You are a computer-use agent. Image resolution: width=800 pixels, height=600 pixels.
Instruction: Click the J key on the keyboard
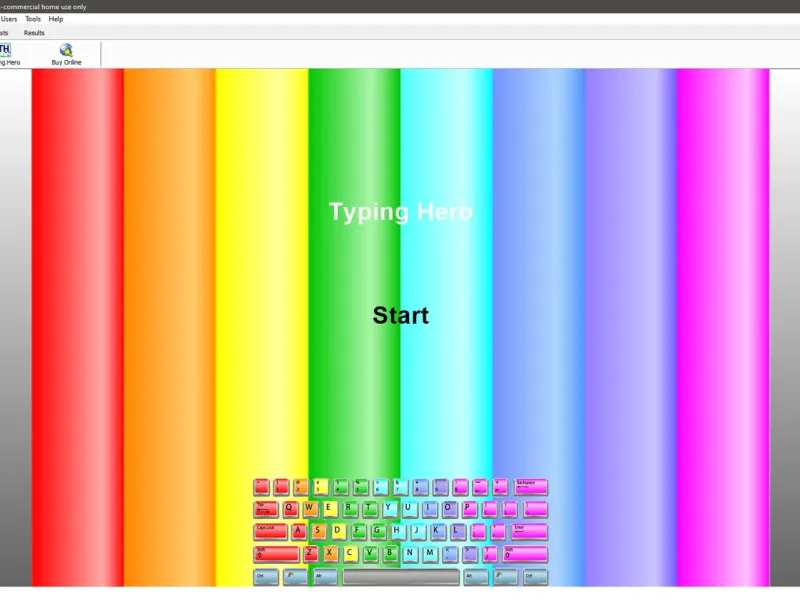pyautogui.click(x=417, y=532)
